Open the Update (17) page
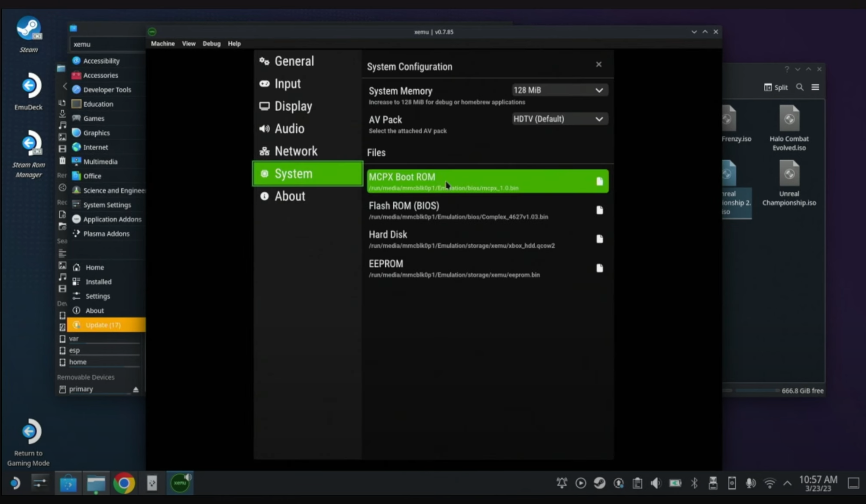This screenshot has height=504, width=866. (107, 325)
